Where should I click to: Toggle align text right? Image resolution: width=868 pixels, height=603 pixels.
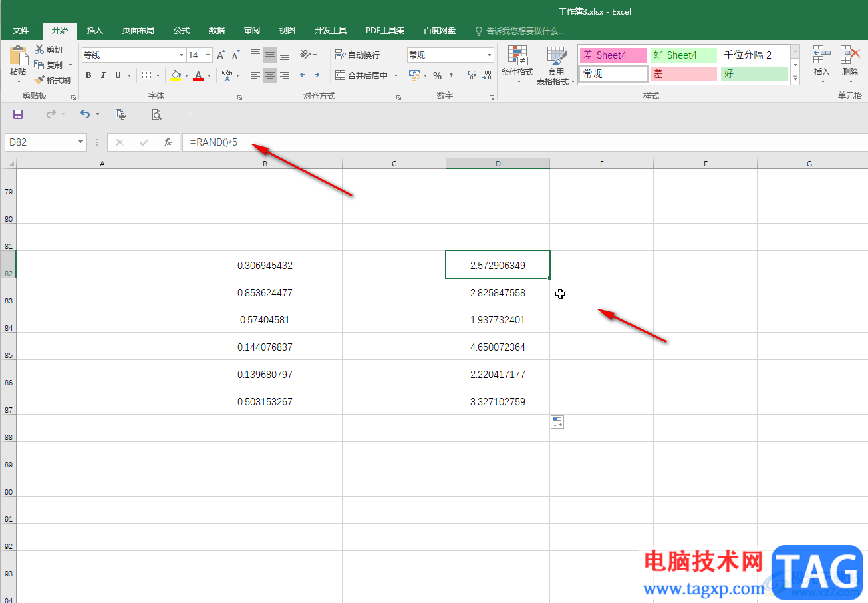pos(285,75)
